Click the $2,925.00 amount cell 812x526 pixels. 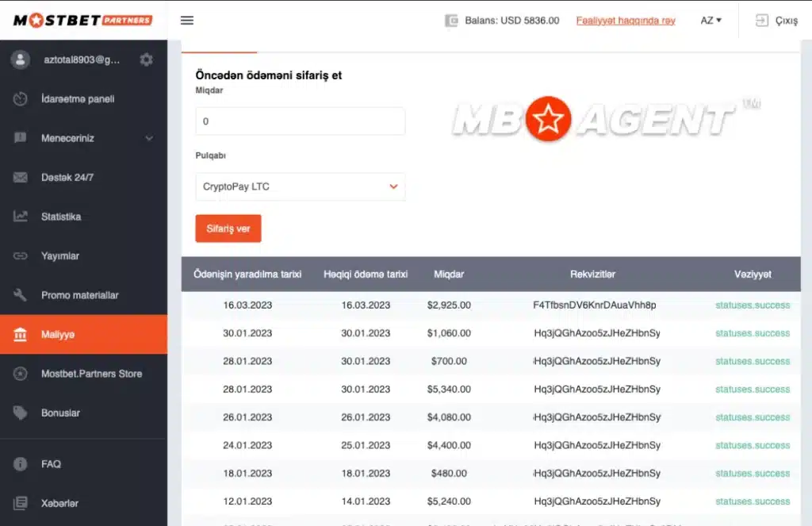449,305
